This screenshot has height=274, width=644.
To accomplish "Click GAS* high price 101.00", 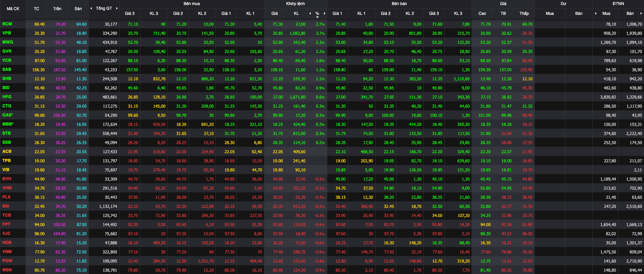I will coord(484,115).
